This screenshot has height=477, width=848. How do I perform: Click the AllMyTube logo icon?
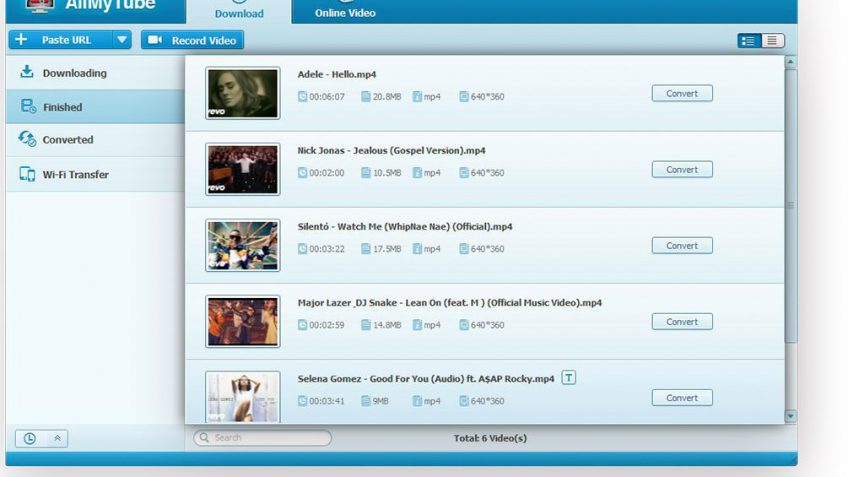pyautogui.click(x=41, y=5)
